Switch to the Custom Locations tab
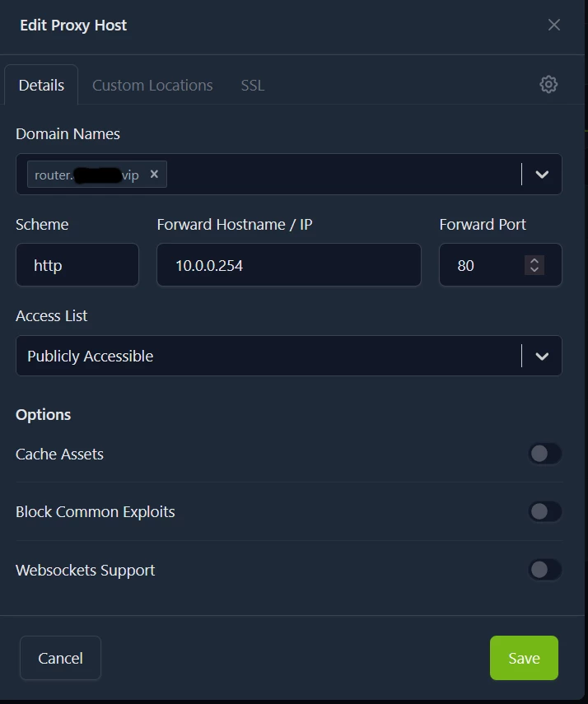The height and width of the screenshot is (704, 588). click(152, 86)
